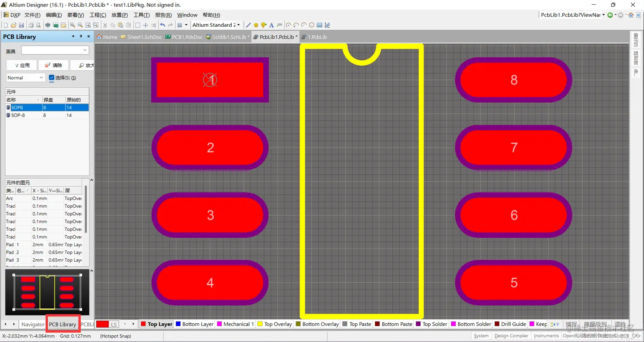Select the Place Arc by Center icon
Viewport: 644px width, 342px height.
288,25
